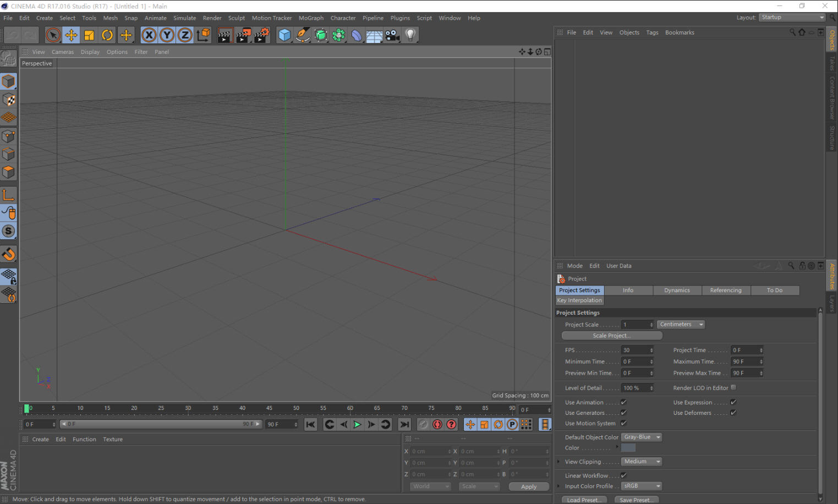The height and width of the screenshot is (504, 838).
Task: Click the project Color swatch
Action: click(x=628, y=448)
